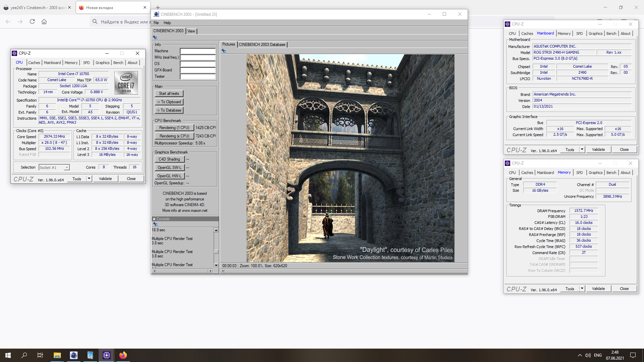Click the CPU-Z Mainboard window title icon
The height and width of the screenshot is (362, 644).
(x=507, y=24)
